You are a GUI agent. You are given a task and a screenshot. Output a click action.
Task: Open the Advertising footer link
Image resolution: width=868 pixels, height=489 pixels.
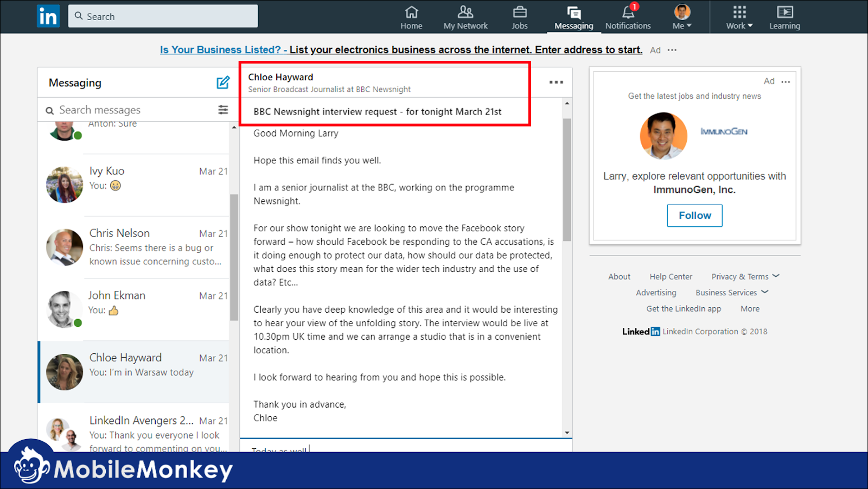(x=656, y=293)
